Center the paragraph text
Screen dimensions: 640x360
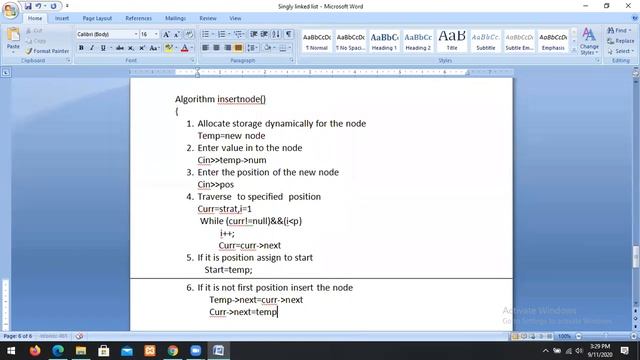(x=216, y=48)
